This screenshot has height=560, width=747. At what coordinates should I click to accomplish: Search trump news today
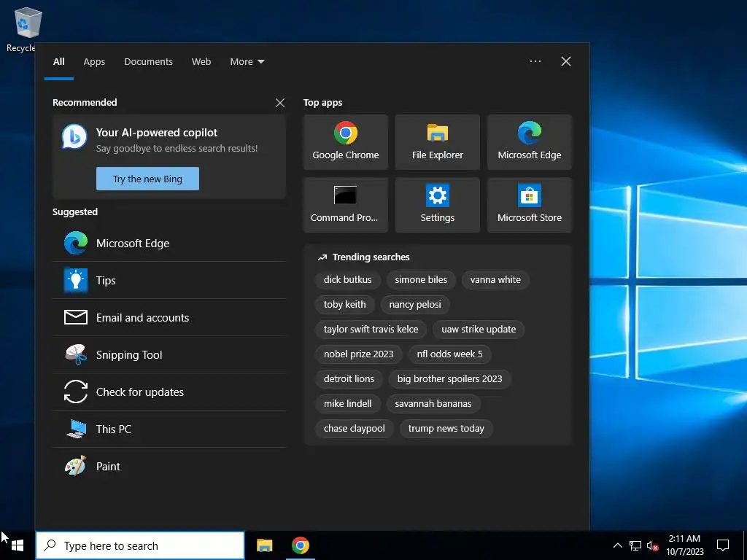click(446, 428)
